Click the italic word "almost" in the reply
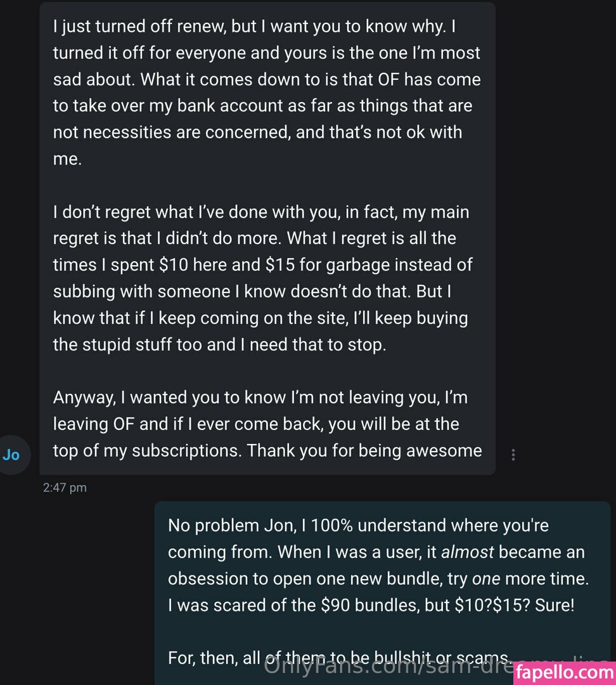616x685 pixels. 467,552
